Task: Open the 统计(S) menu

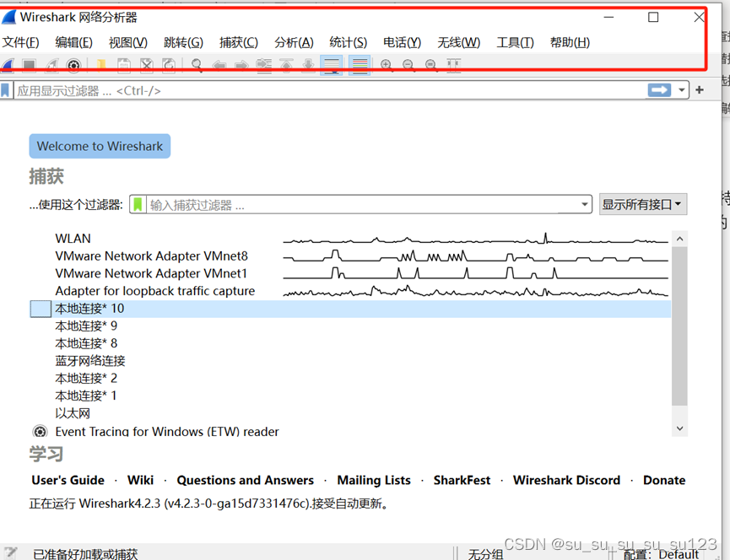Action: click(349, 42)
